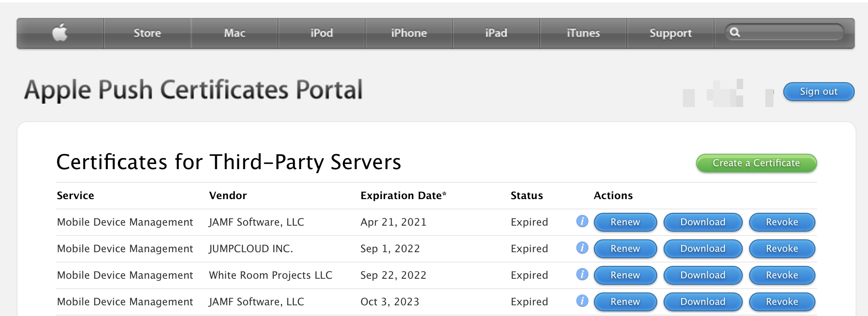Visit the Support section
Screen dimensions: 868x316
click(670, 33)
